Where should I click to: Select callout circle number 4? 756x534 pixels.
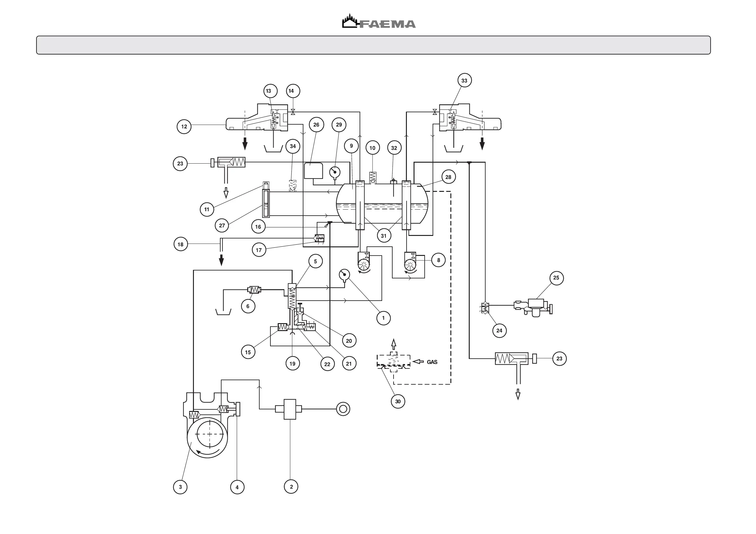pyautogui.click(x=237, y=487)
